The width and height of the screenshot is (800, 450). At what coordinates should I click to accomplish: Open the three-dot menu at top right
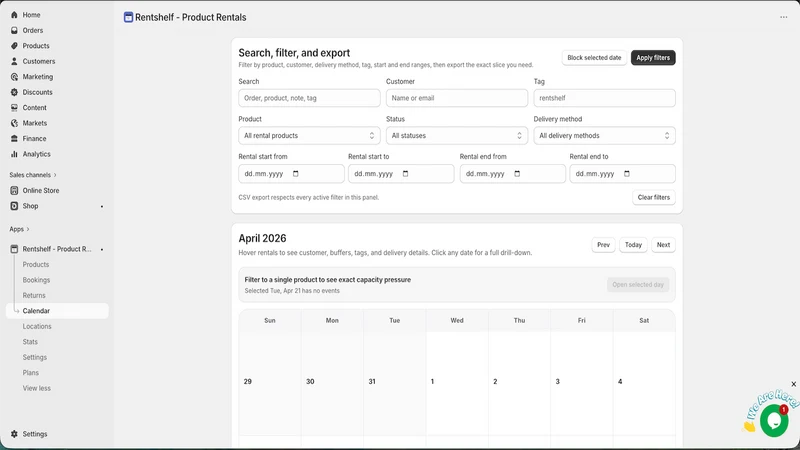click(x=784, y=17)
